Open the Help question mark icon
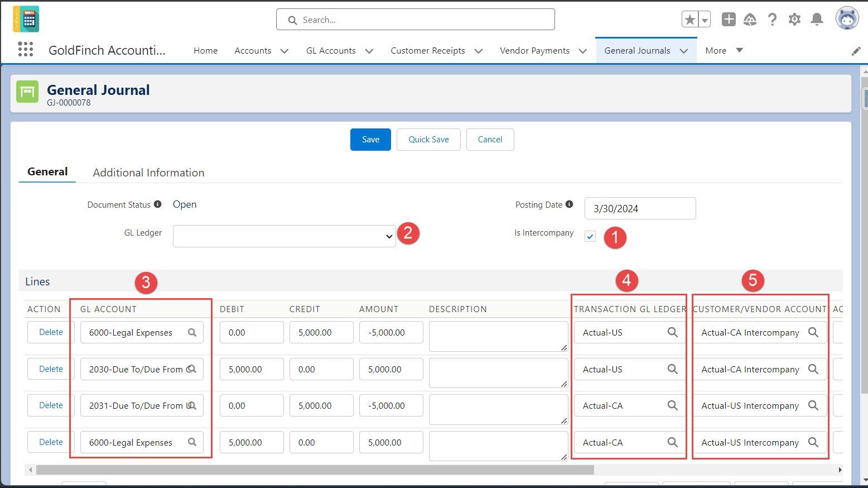This screenshot has width=868, height=488. point(772,20)
